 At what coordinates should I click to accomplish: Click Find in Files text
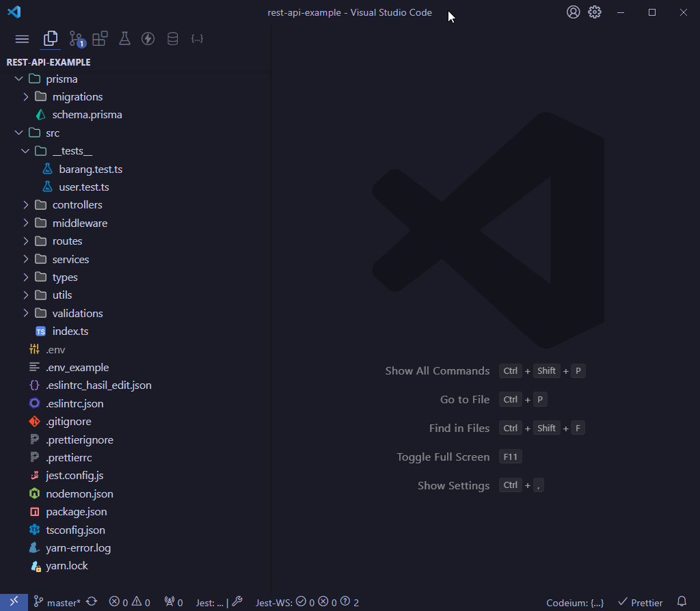pyautogui.click(x=459, y=428)
